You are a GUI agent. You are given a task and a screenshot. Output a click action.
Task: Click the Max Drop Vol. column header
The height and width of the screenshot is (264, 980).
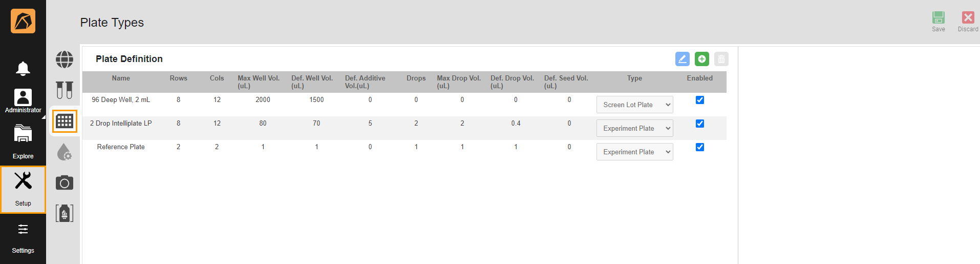tap(459, 82)
